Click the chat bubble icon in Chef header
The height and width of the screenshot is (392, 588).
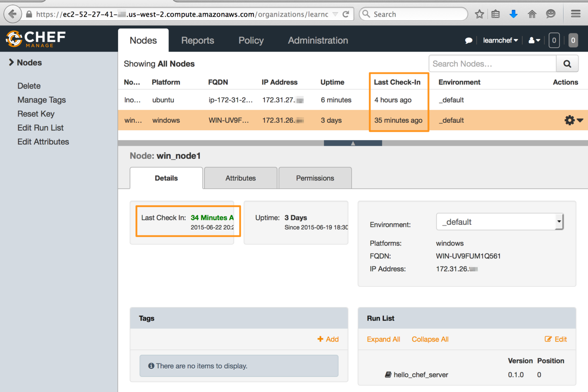468,41
